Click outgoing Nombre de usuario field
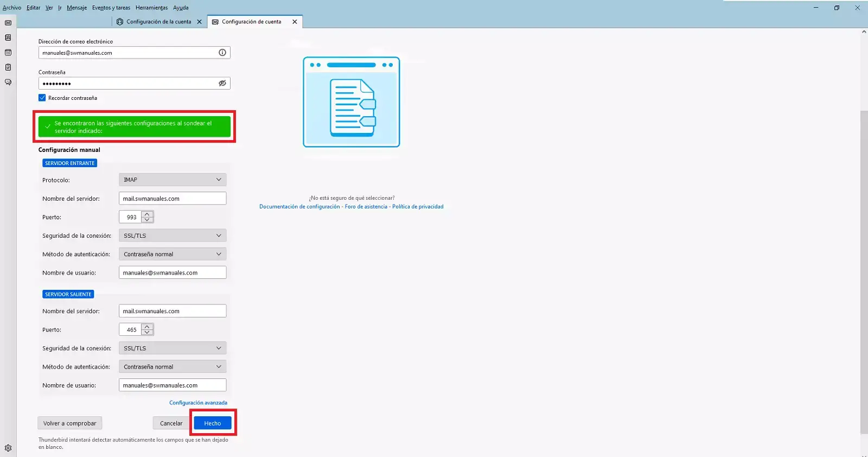Screen dimensions: 868x457 pyautogui.click(x=173, y=385)
